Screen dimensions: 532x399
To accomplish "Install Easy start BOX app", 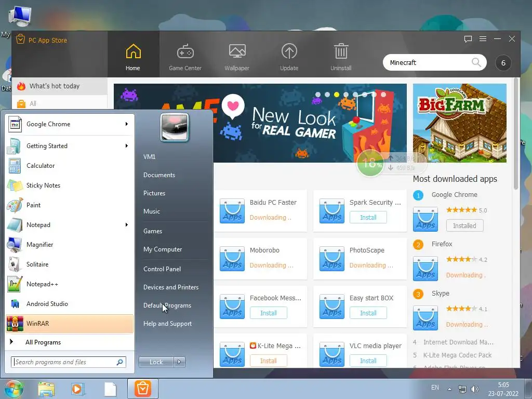I will tap(368, 313).
